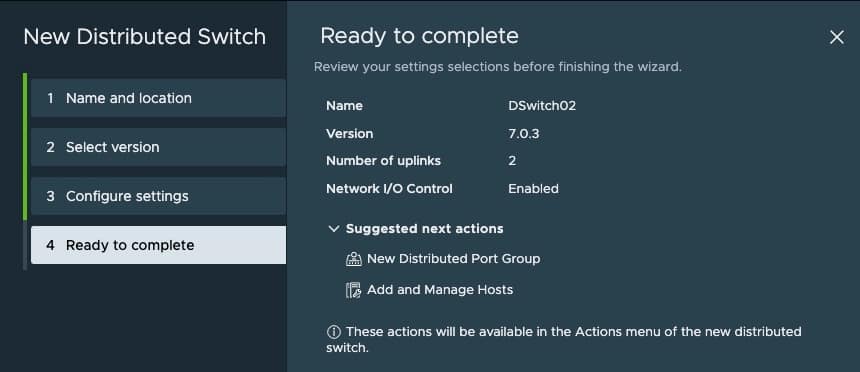Go to step 1 Name and location
Image resolution: width=860 pixels, height=372 pixels.
[158, 98]
